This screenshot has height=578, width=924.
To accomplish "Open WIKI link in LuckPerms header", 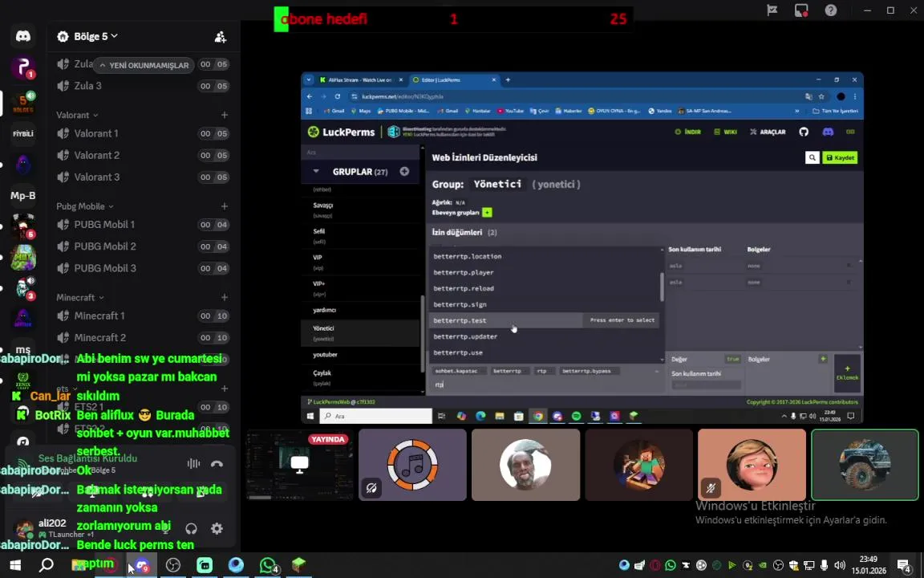I will pos(725,132).
